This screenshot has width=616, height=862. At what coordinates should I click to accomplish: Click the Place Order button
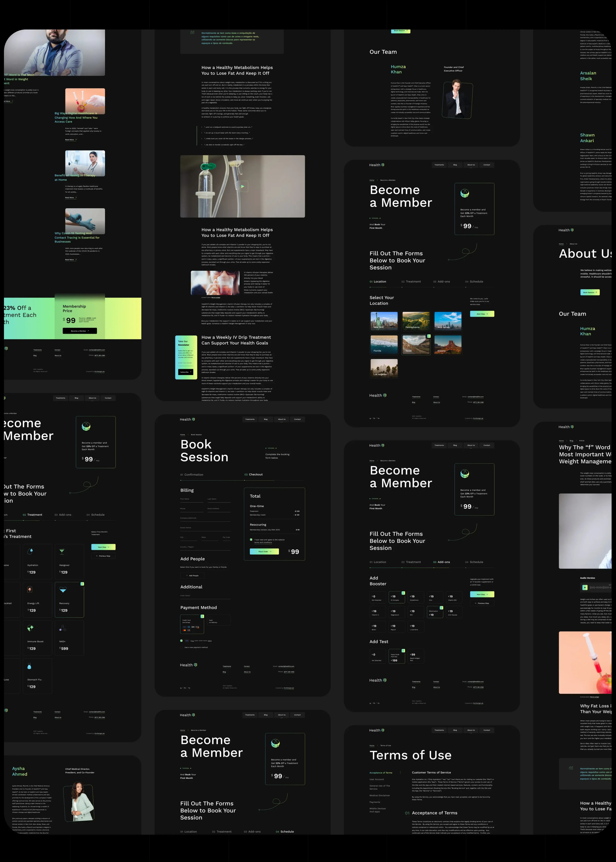(x=264, y=551)
